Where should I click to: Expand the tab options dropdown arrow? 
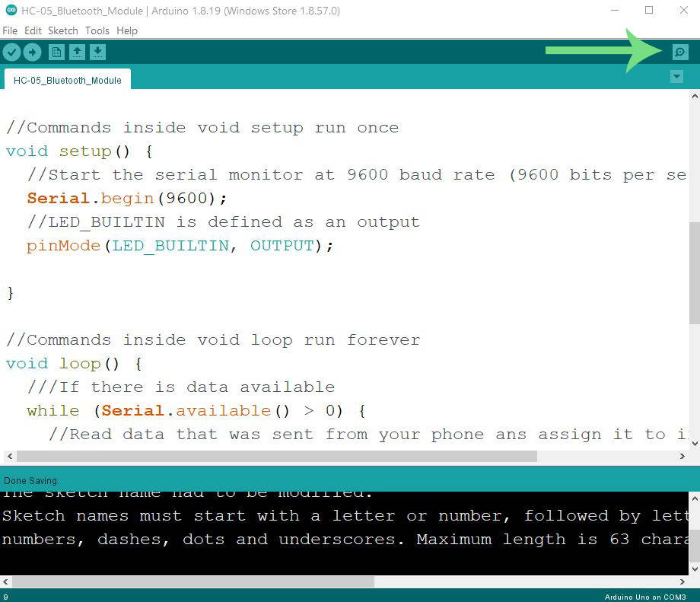pyautogui.click(x=676, y=76)
